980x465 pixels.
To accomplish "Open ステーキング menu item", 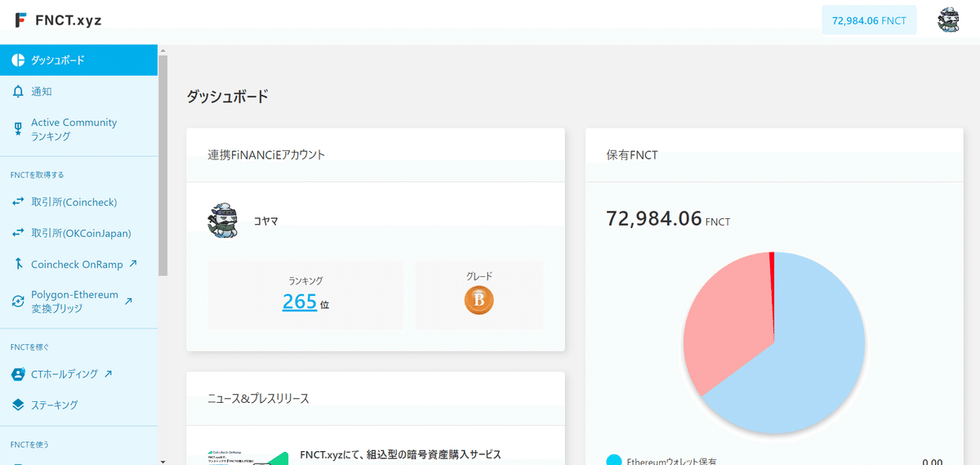I will pos(78,405).
